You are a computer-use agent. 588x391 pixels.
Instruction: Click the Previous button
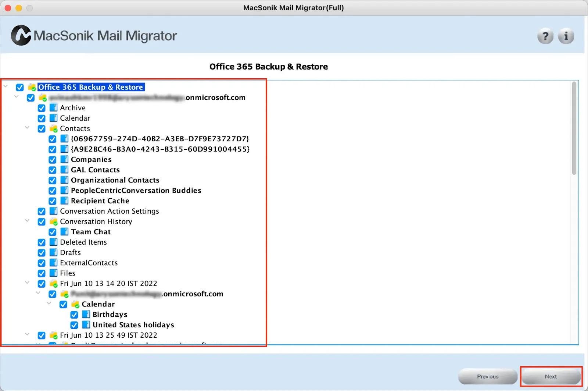[x=488, y=376]
